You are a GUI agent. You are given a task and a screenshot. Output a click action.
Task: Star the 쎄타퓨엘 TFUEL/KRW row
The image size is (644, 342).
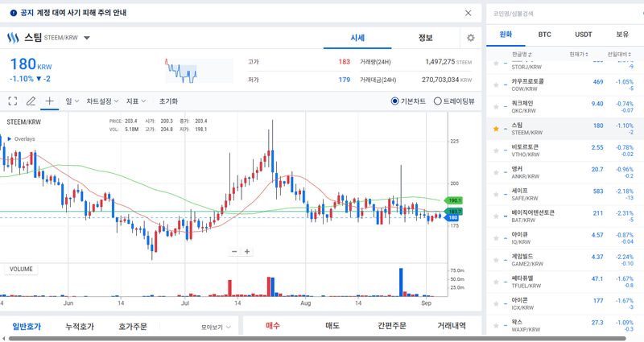tap(496, 282)
